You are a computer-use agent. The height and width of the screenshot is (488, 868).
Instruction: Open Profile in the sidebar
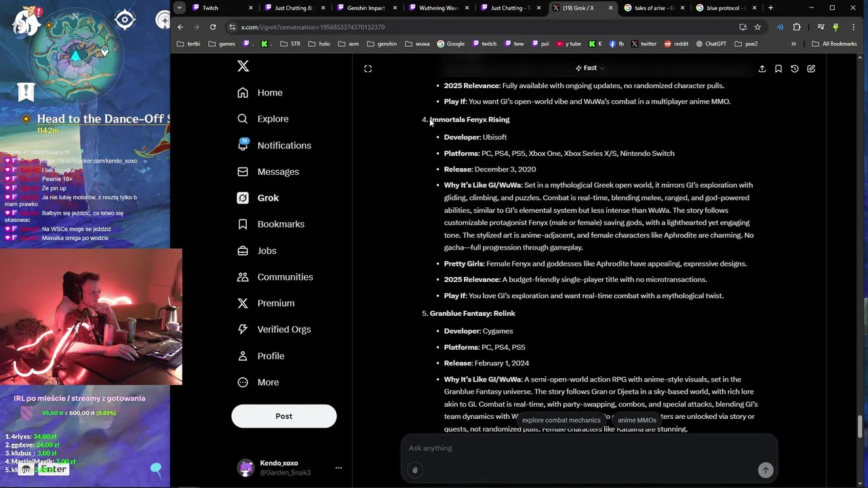[x=260, y=356]
